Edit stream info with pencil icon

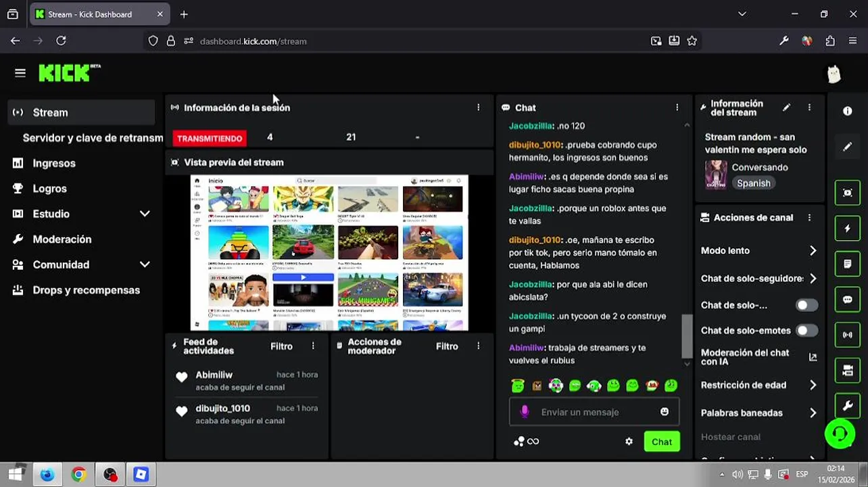pyautogui.click(x=786, y=108)
